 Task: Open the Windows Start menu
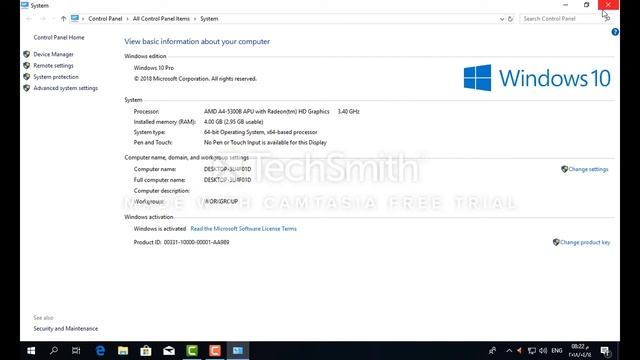[31, 351]
